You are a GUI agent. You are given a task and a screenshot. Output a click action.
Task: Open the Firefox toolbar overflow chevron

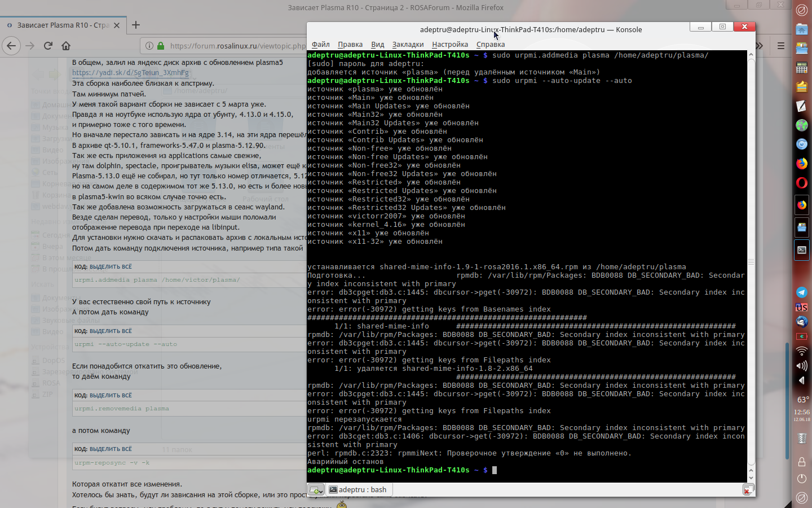[760, 46]
